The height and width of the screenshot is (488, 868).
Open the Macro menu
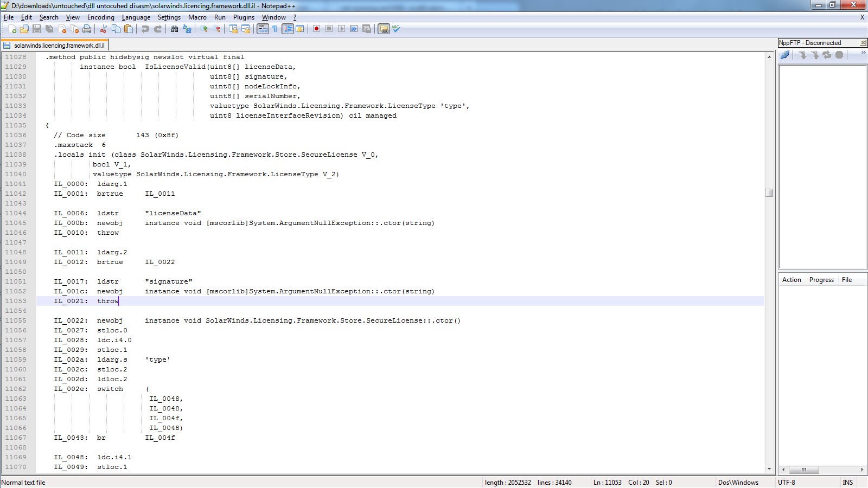[x=197, y=17]
